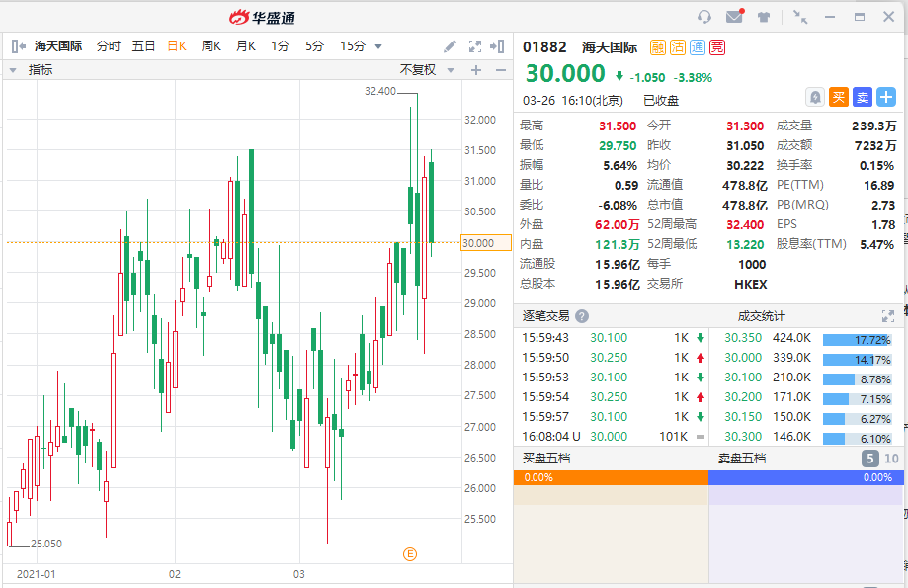
Task: Click the 卖盘五档 label
Action: [742, 459]
